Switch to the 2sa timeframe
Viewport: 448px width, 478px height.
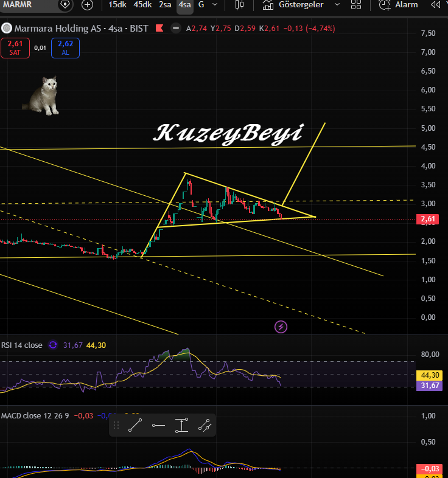(x=165, y=5)
